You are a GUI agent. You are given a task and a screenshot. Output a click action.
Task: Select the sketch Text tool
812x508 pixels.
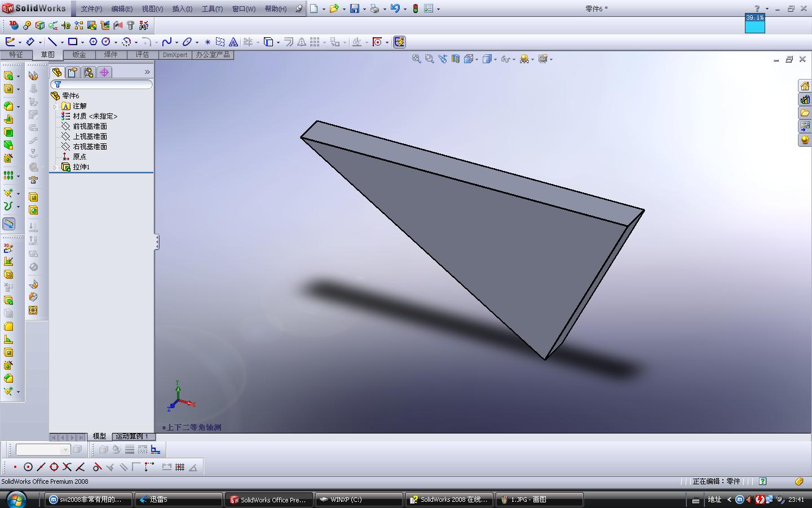233,42
